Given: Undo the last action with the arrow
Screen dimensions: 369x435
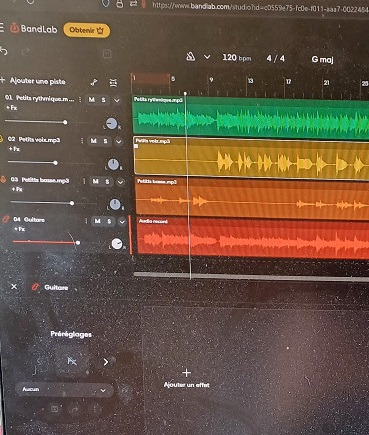Looking at the screenshot, I should [x=4, y=51].
